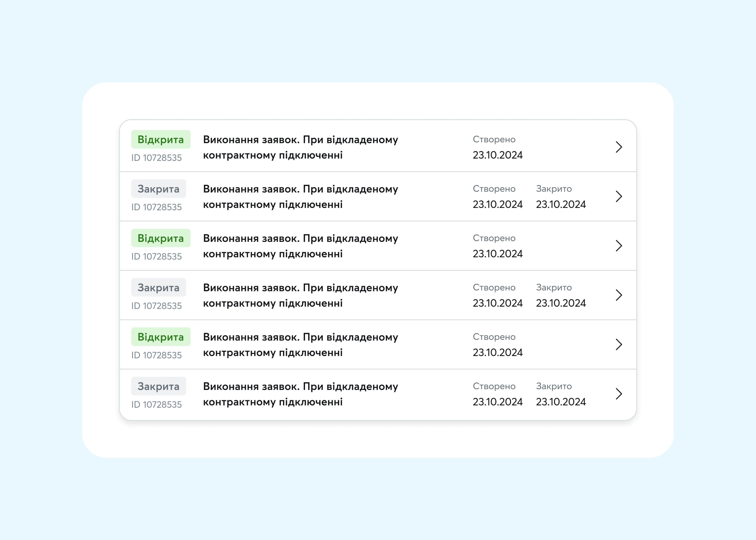Viewport: 756px width, 540px height.
Task: Click the chevron arrow in the fourth row
Action: 618,295
